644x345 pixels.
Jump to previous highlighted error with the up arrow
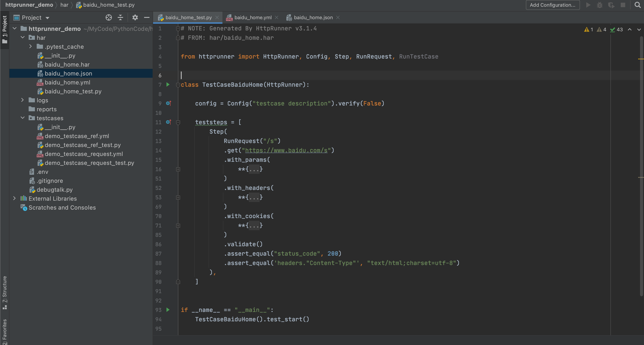coord(630,29)
